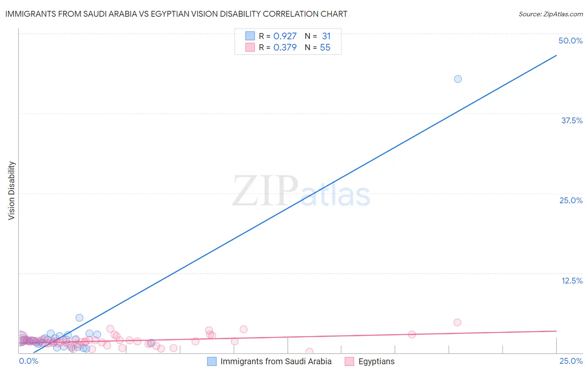
Task: Click the blue swatch beside R = 0.927
Action: pos(250,36)
